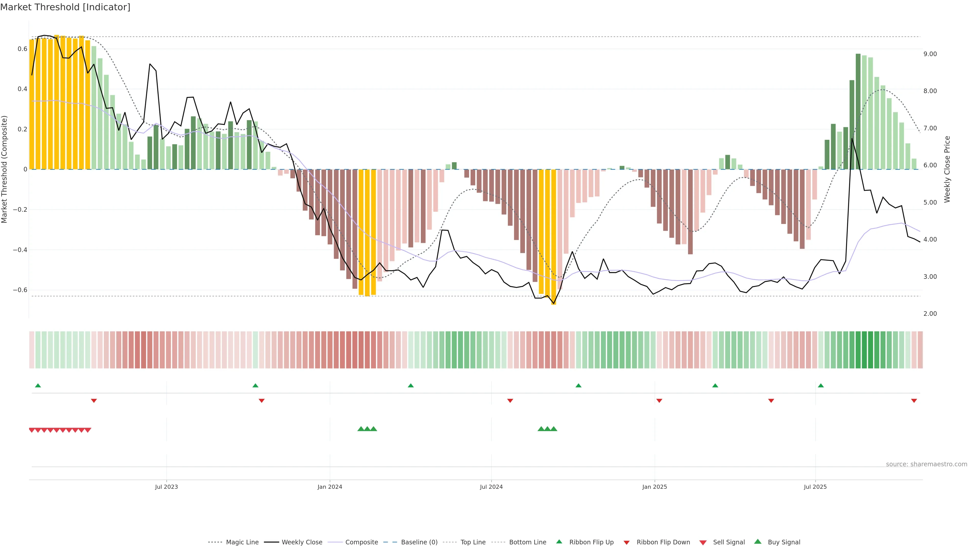Screen dimensions: 980x551
Task: Click the Jan 2025 axis label
Action: [x=654, y=487]
